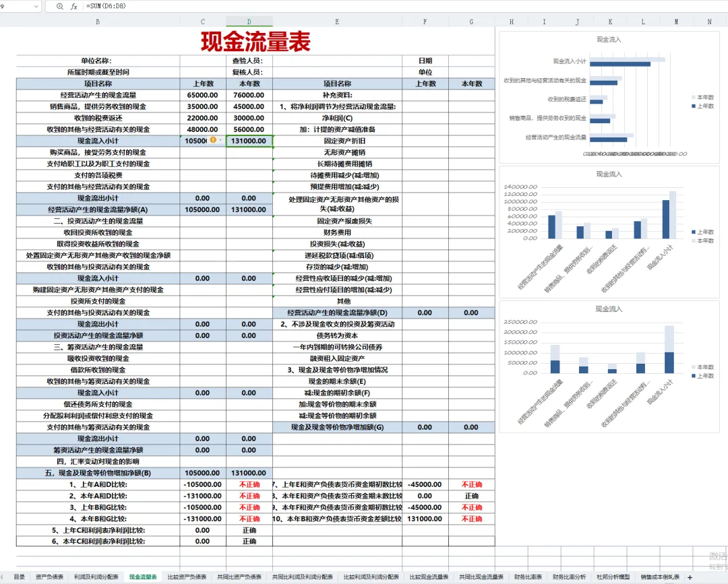Screen dimensions: 728x584
Task: Open the name box dropdown arrow
Action: 36,7
